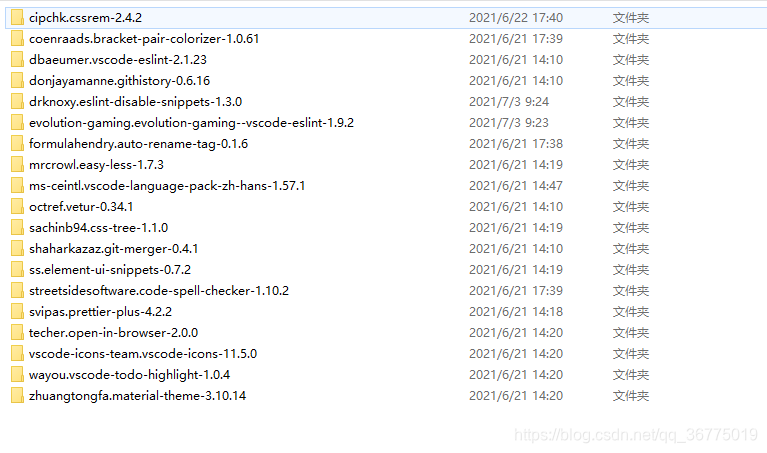
Task: Click the 2021/6/21 17:39 date for streetsidesoftware
Action: pyautogui.click(x=516, y=291)
